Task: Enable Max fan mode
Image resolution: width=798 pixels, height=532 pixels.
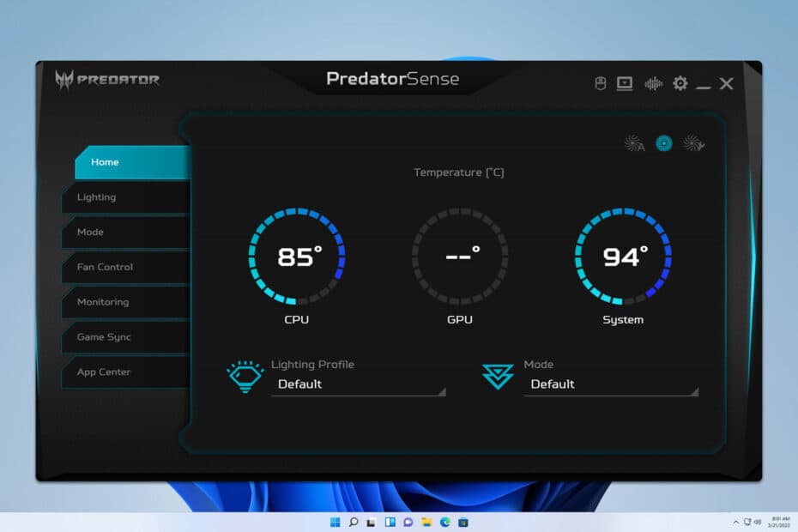Action: click(692, 143)
